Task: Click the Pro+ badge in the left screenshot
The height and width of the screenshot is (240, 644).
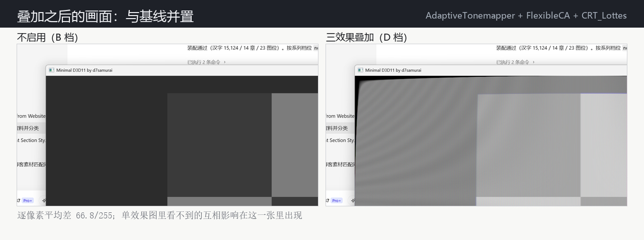Action: [28, 201]
